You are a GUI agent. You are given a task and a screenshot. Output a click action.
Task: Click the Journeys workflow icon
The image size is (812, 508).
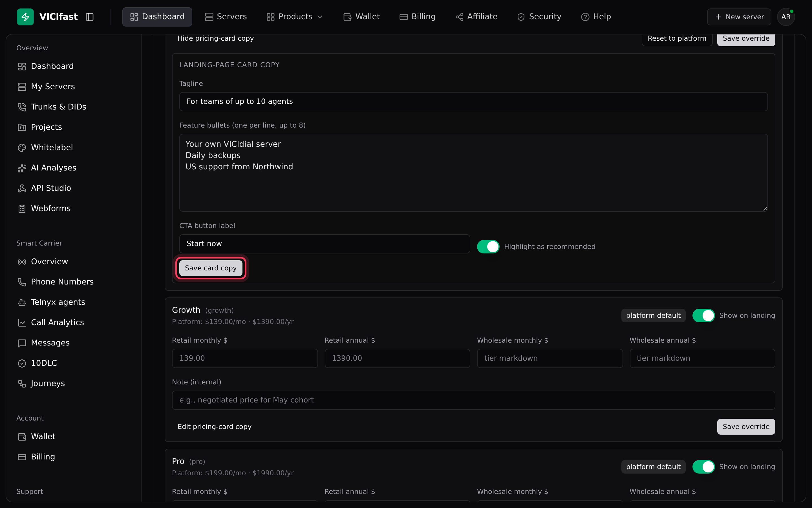(x=22, y=384)
